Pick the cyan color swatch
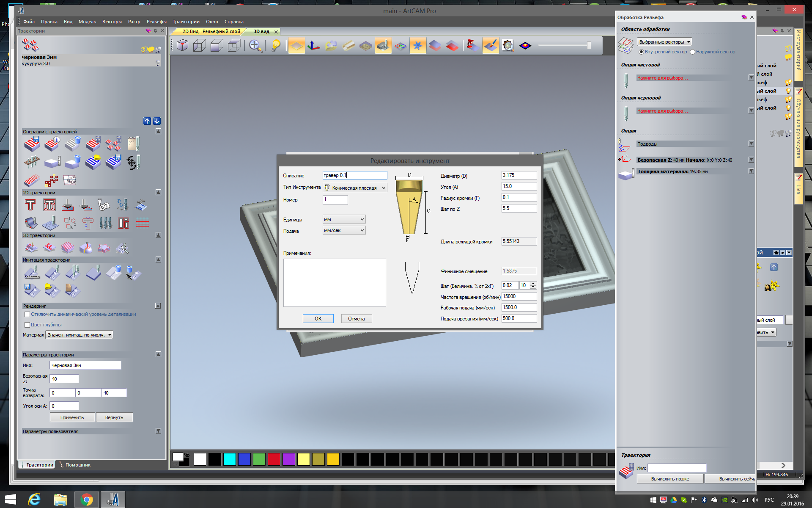The width and height of the screenshot is (812, 508). (229, 459)
